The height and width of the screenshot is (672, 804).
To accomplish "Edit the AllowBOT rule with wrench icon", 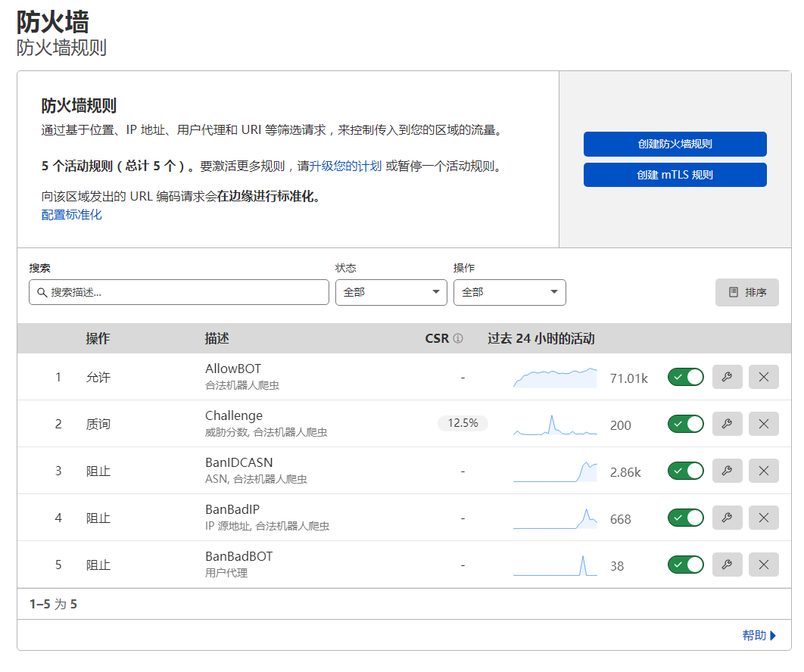I will [727, 378].
